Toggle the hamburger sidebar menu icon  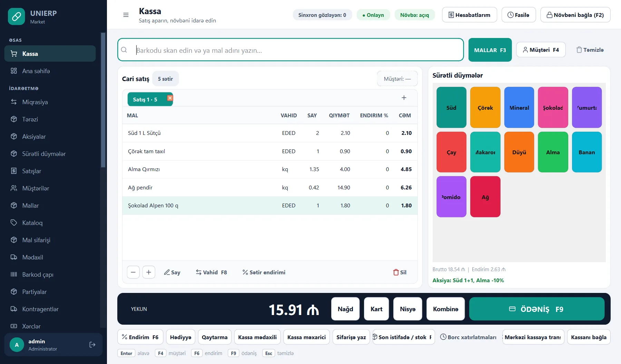(x=126, y=15)
